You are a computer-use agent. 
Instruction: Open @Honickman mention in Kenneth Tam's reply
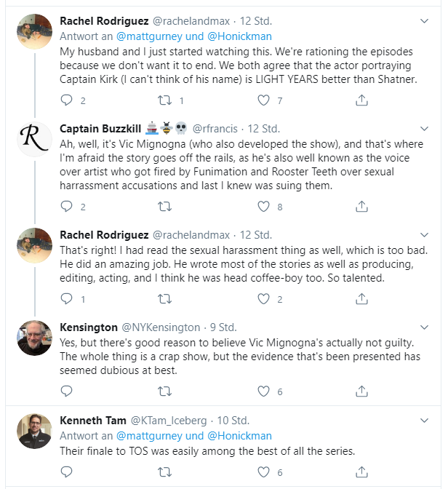239,436
